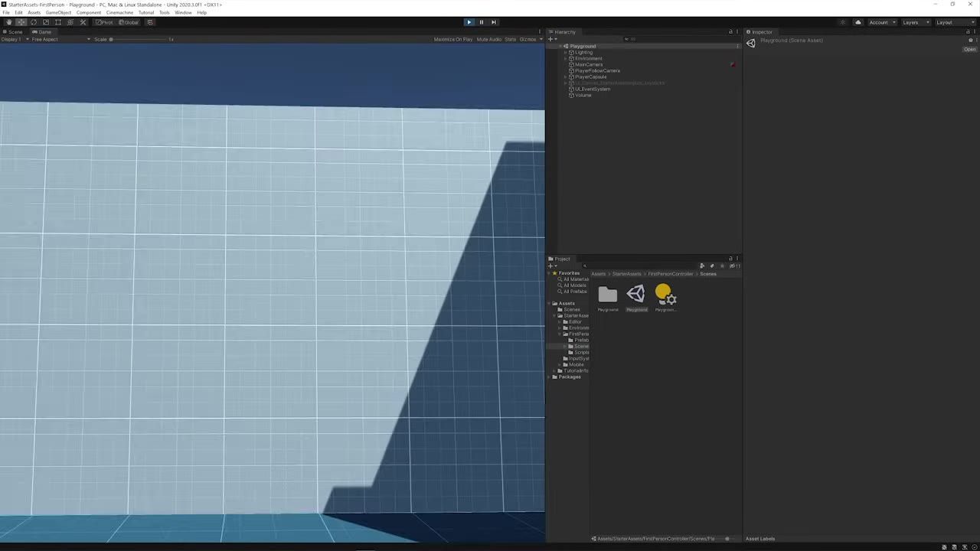Open the Cinemachine menu
The height and width of the screenshot is (551, 980).
point(119,12)
